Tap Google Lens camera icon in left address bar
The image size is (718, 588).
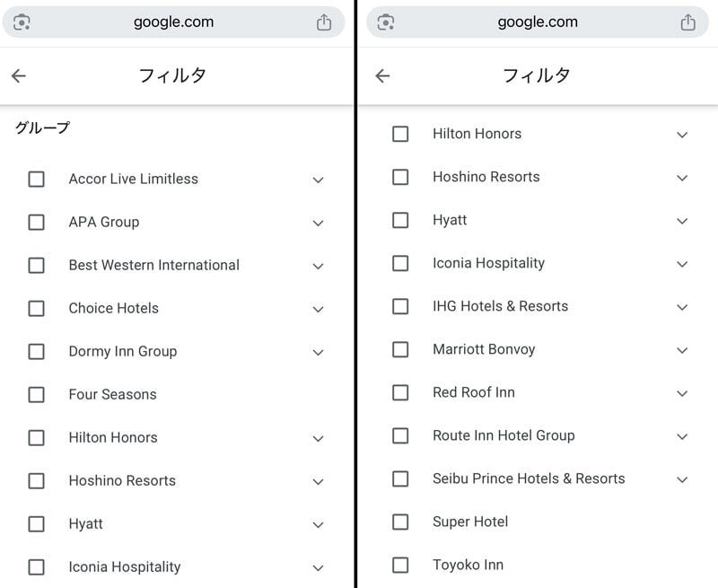tap(22, 22)
